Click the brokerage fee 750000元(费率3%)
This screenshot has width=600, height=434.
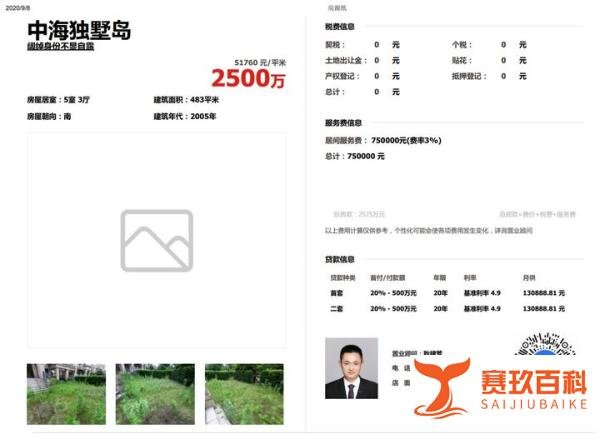click(406, 140)
